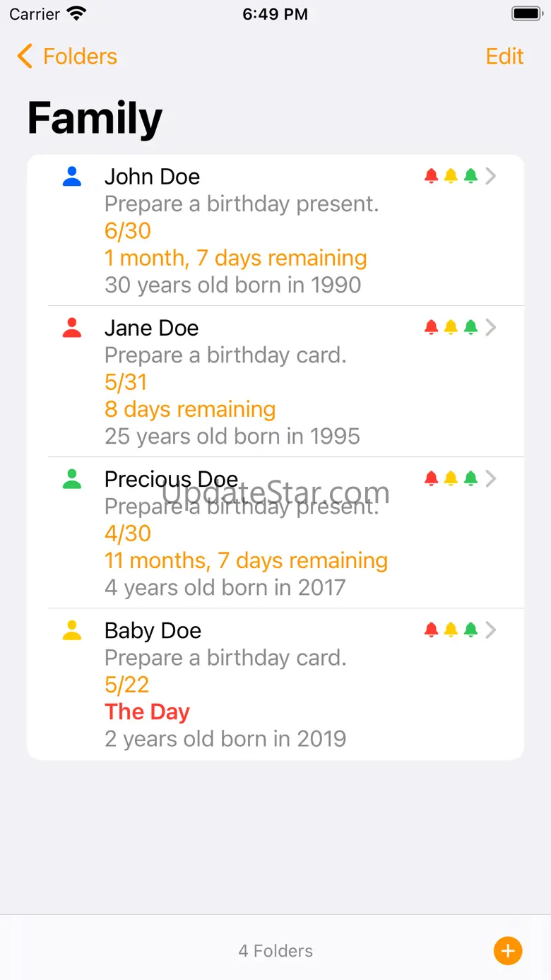Screen dimensions: 551x980
Task: Tap the blue person icon beside John Doe
Action: [x=72, y=177]
